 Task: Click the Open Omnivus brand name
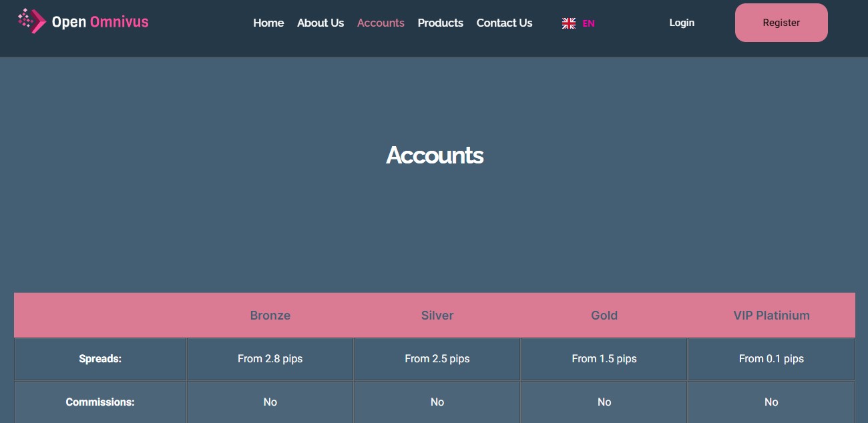[x=100, y=22]
